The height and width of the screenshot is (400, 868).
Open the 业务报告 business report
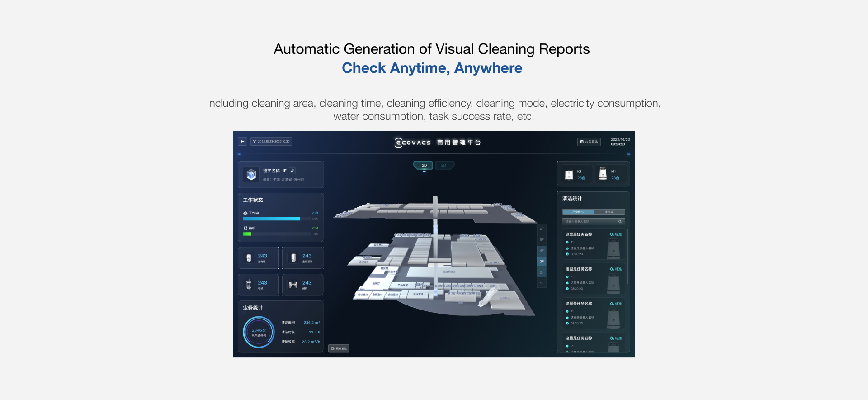point(589,142)
